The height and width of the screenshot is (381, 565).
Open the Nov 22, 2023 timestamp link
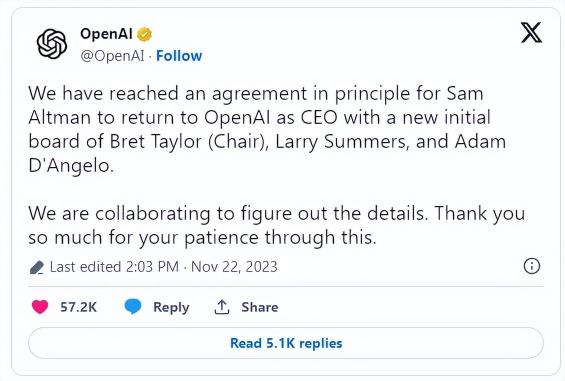click(234, 267)
